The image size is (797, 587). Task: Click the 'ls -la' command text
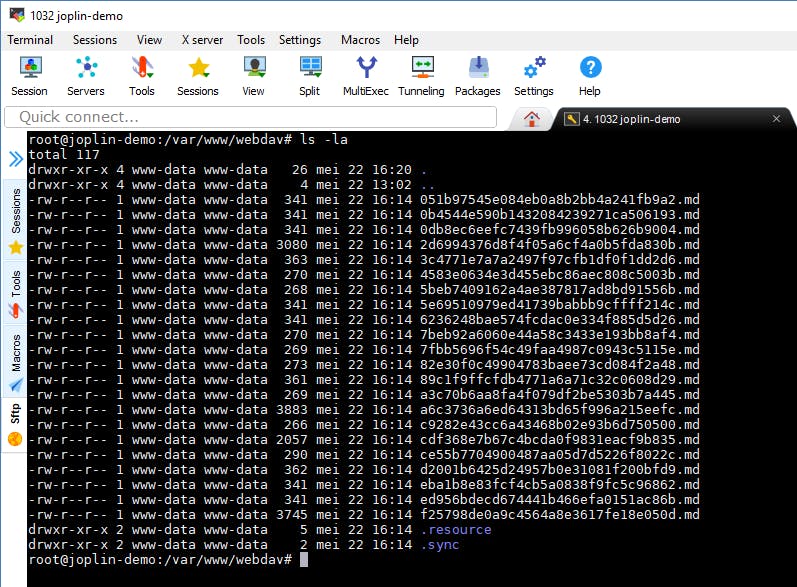pos(324,139)
